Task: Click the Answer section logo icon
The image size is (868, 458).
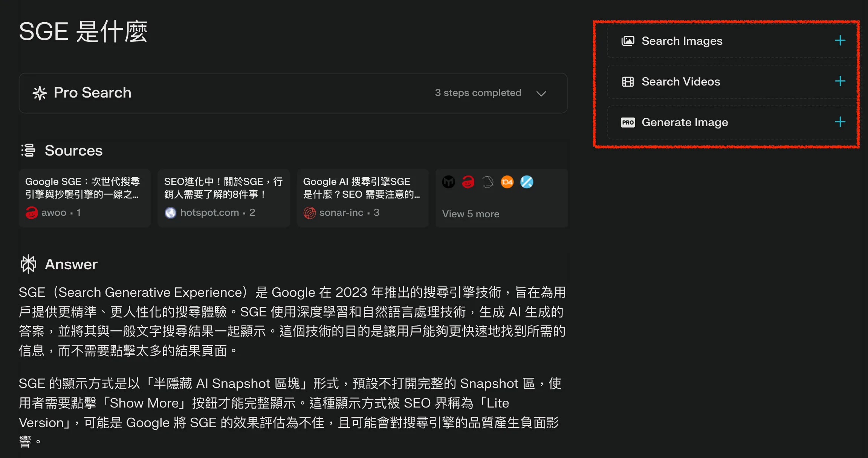Action: click(x=28, y=264)
